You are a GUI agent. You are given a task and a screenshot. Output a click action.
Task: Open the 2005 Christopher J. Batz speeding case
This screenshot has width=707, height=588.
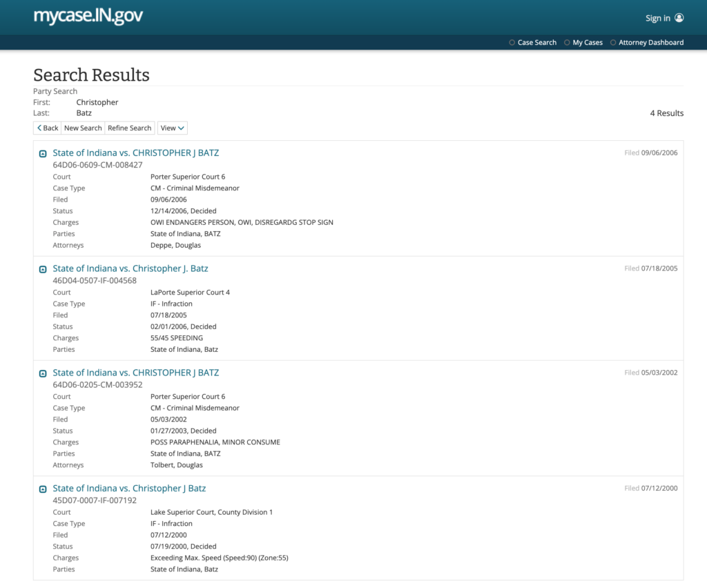[x=130, y=268]
